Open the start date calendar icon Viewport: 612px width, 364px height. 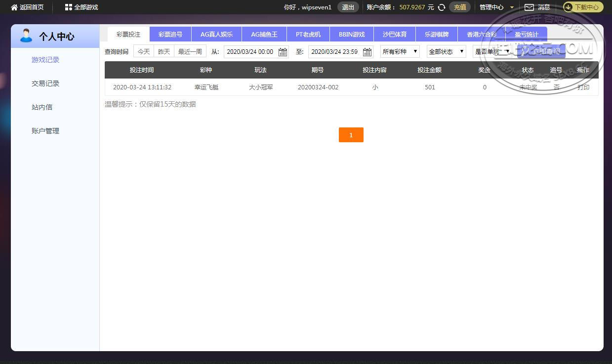point(283,52)
